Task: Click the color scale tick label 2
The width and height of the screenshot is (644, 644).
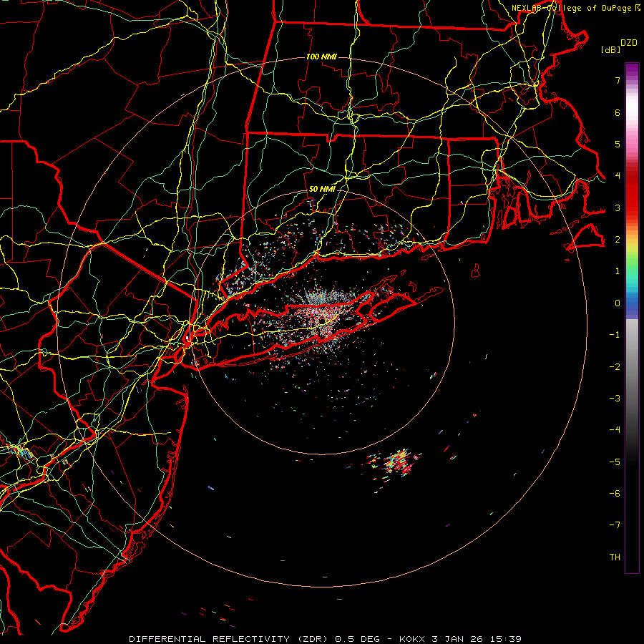Action: click(618, 240)
